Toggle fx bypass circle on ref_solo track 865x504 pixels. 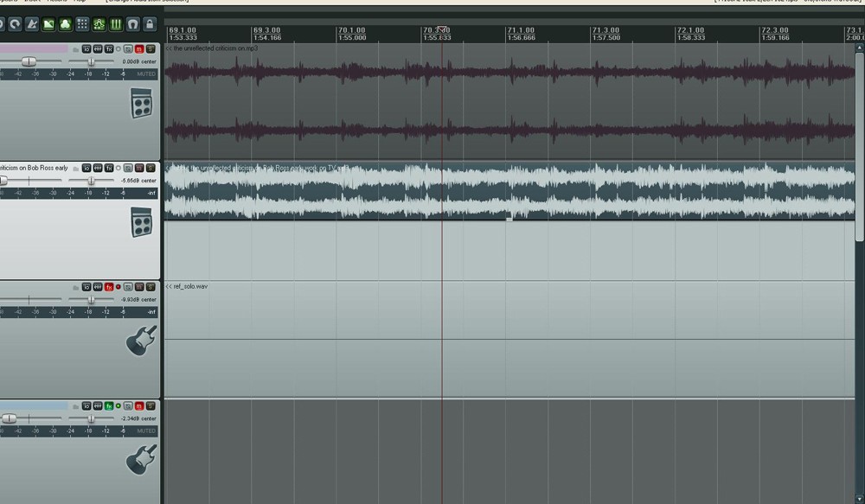point(118,287)
